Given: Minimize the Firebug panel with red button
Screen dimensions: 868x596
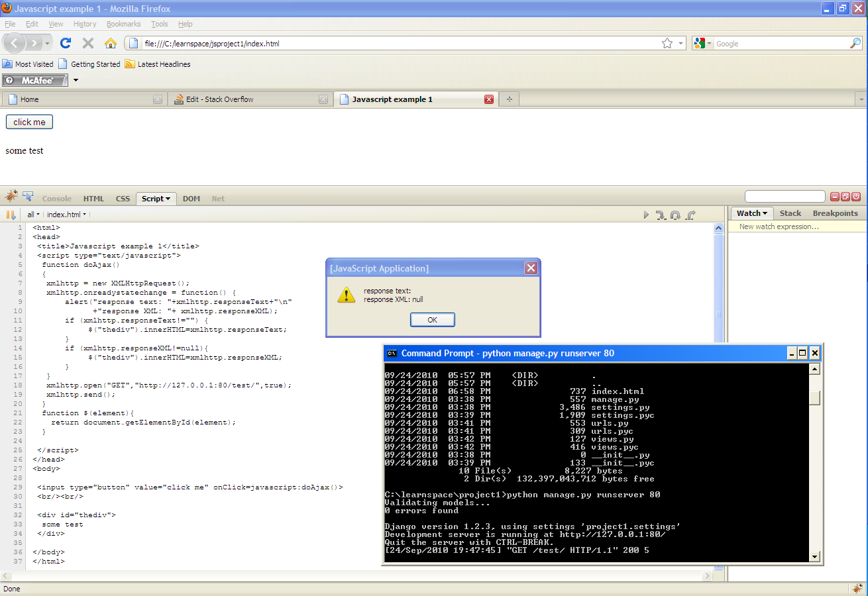Looking at the screenshot, I should pyautogui.click(x=835, y=197).
